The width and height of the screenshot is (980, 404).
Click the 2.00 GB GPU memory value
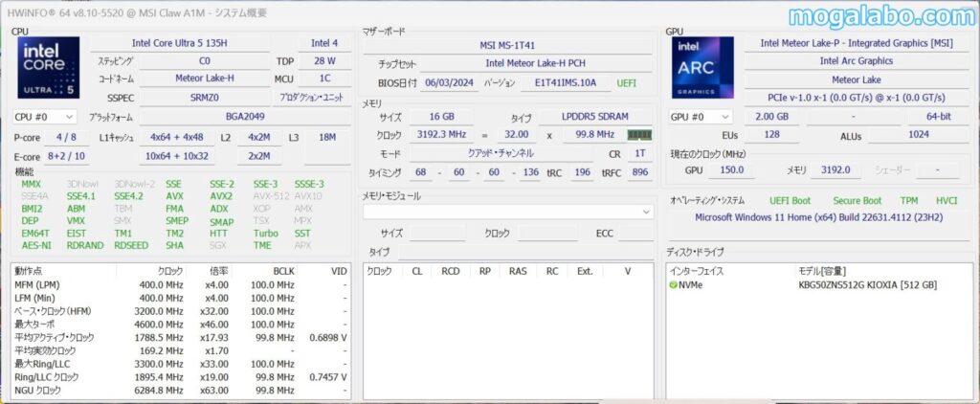coord(771,117)
